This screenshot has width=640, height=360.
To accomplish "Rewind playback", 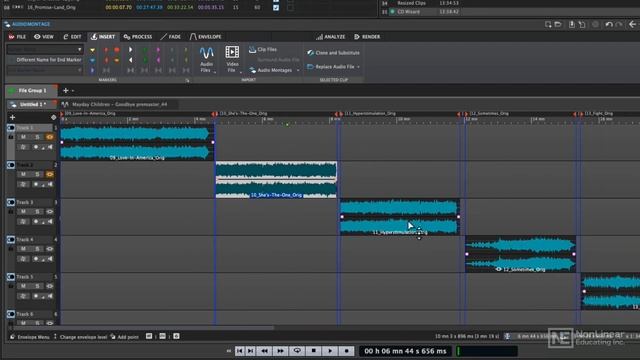I will coord(264,351).
